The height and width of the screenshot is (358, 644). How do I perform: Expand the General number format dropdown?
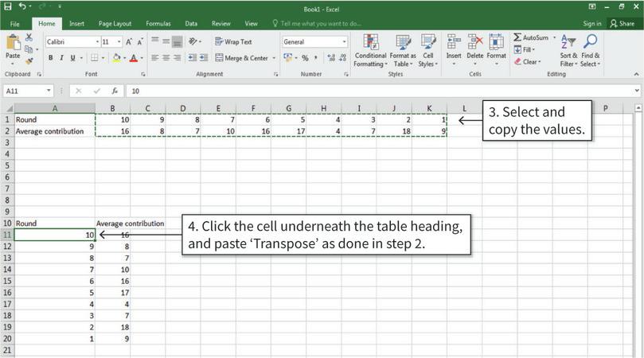click(x=344, y=42)
